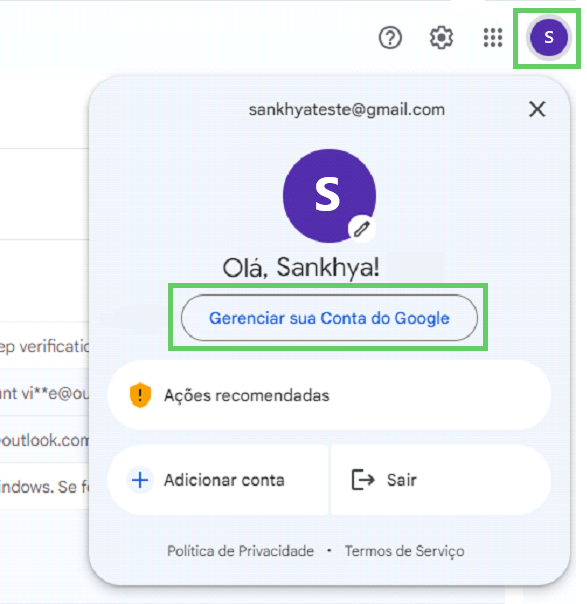Open the email row containing 'outlook.com'
The image size is (587, 604).
tap(44, 440)
